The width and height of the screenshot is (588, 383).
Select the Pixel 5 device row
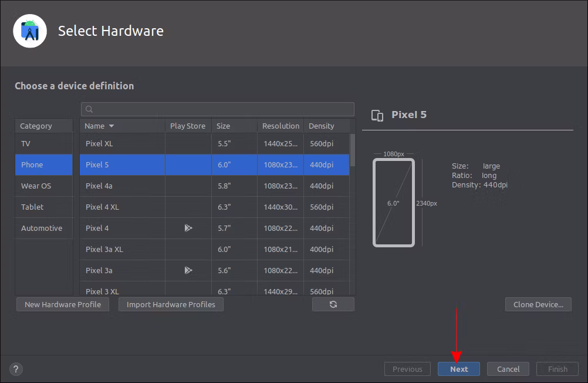click(x=215, y=164)
